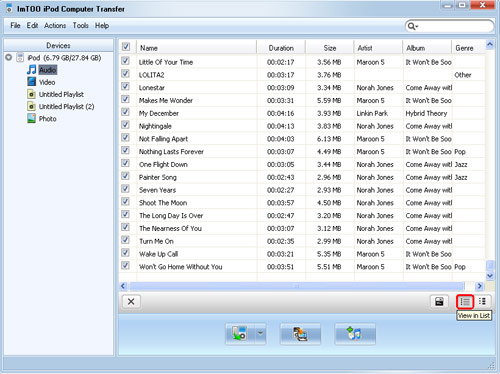500x374 pixels.
Task: Open the Help menu
Action: (102, 26)
